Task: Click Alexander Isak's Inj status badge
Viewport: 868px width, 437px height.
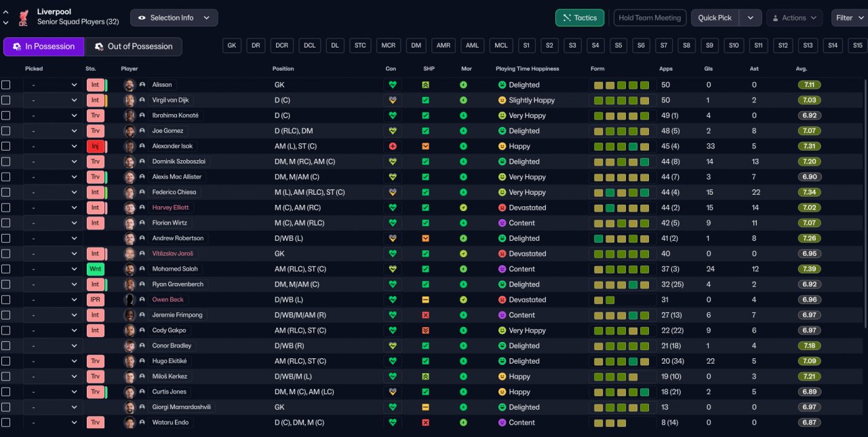Action: click(95, 146)
